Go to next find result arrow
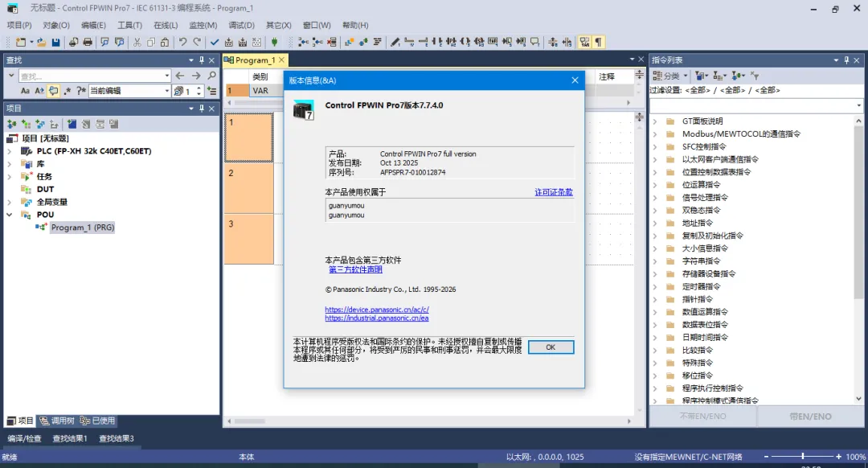The height and width of the screenshot is (468, 868). coord(196,76)
